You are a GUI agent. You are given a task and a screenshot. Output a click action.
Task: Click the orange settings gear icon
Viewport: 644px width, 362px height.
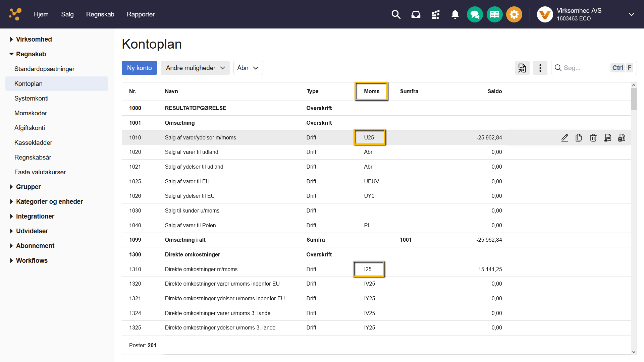tap(514, 14)
